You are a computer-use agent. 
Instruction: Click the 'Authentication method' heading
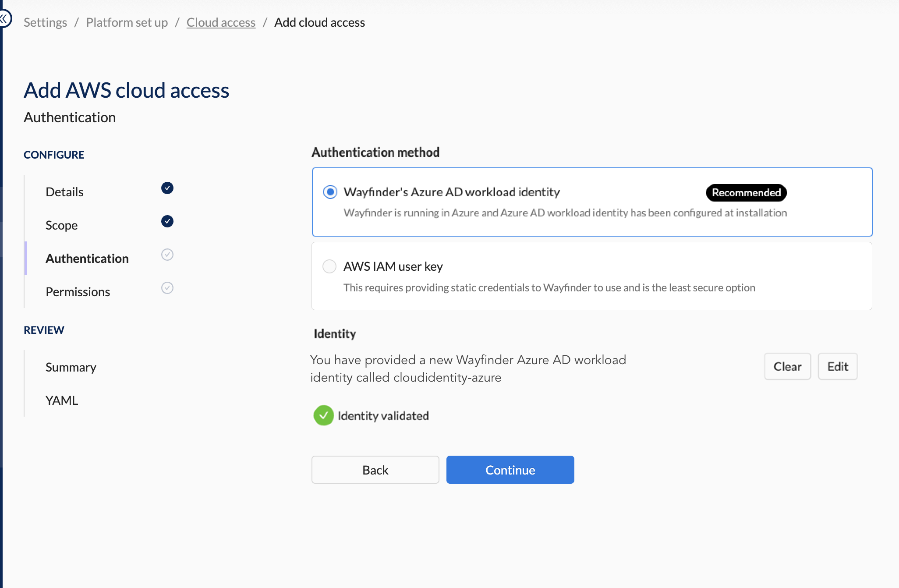pos(375,152)
